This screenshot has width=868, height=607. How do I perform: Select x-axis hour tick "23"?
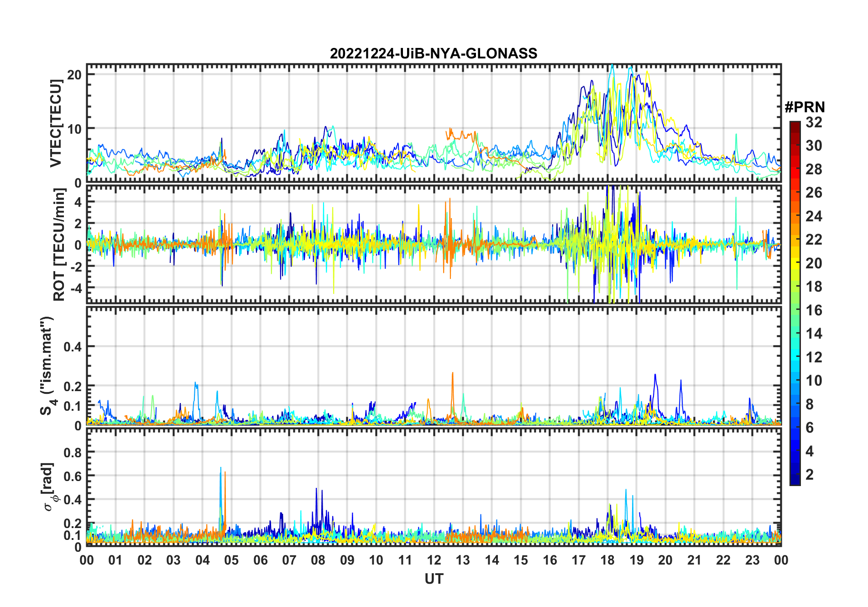pos(752,560)
